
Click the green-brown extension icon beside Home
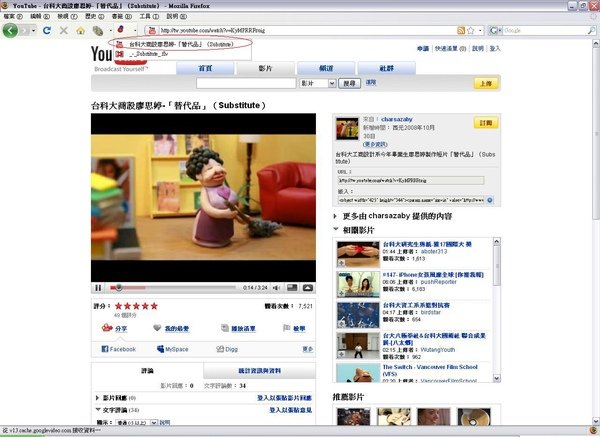pos(98,31)
